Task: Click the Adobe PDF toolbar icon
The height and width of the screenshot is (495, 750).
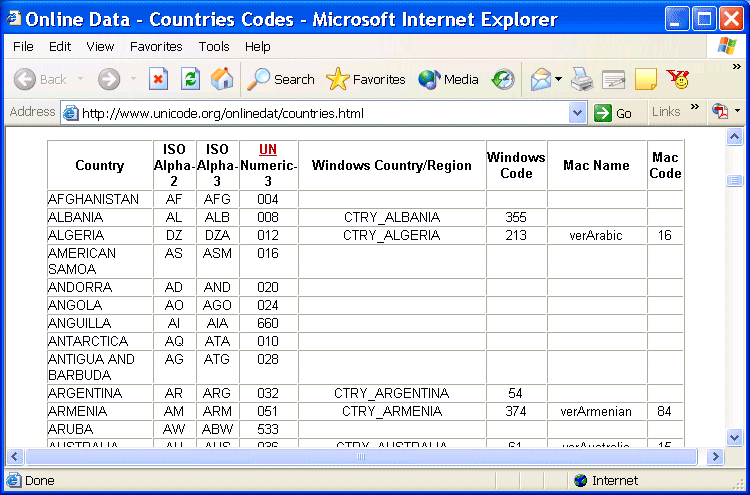Action: tap(720, 111)
